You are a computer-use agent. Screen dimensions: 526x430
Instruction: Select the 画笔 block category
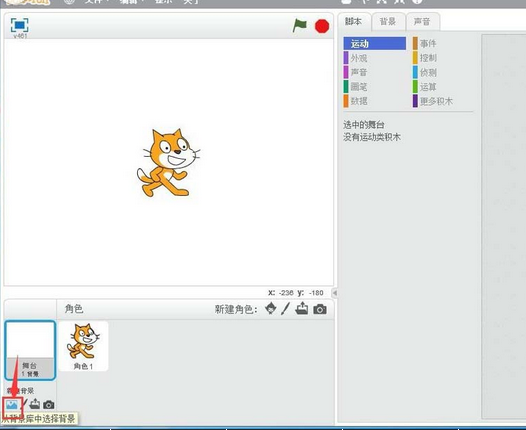[356, 87]
